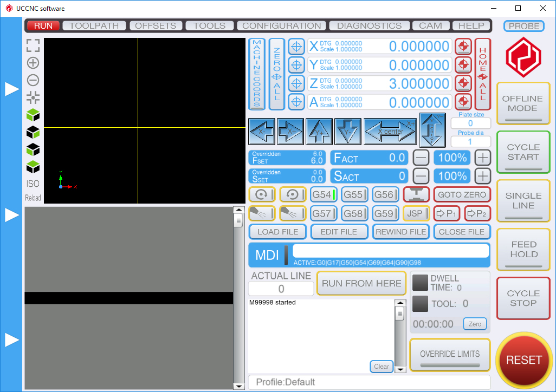The image size is (556, 392).
Task: Home the Z axis using red crosshair
Action: [463, 83]
